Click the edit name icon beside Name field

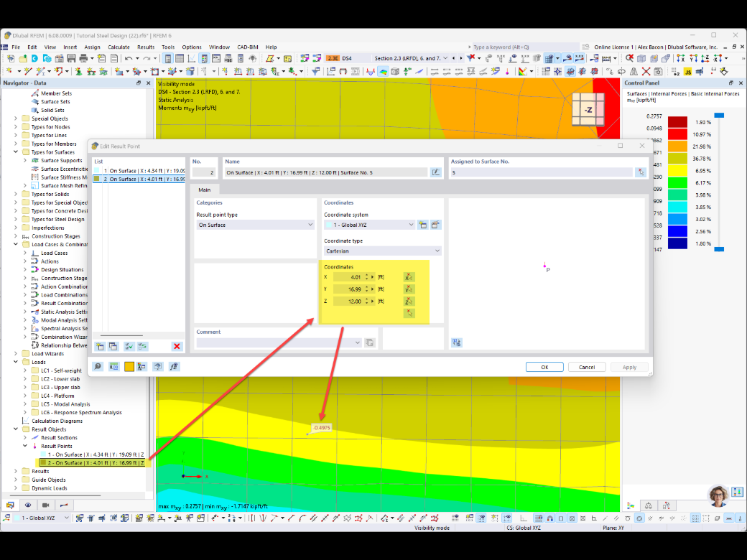[435, 172]
